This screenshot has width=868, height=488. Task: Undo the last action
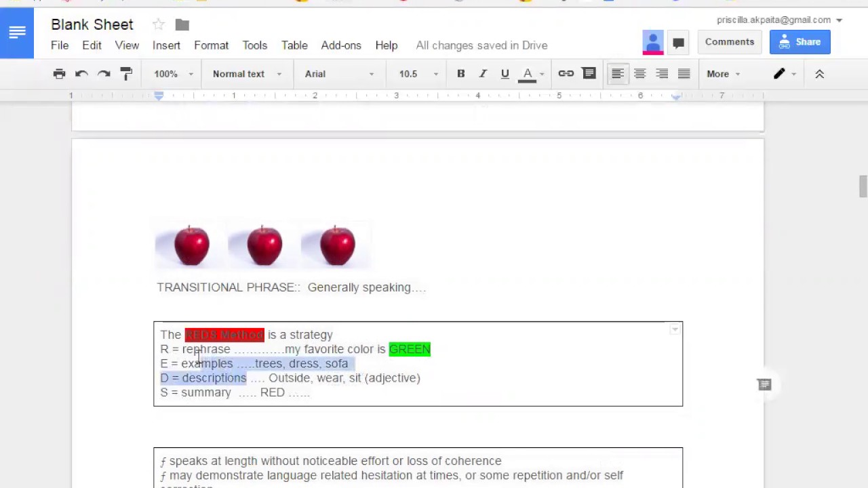[81, 74]
